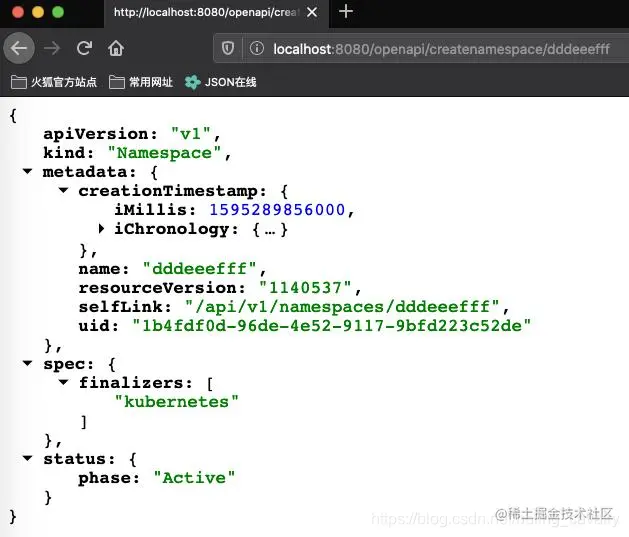Open 火狐官方站点 bookmark folder
This screenshot has height=537, width=629.
point(54,82)
